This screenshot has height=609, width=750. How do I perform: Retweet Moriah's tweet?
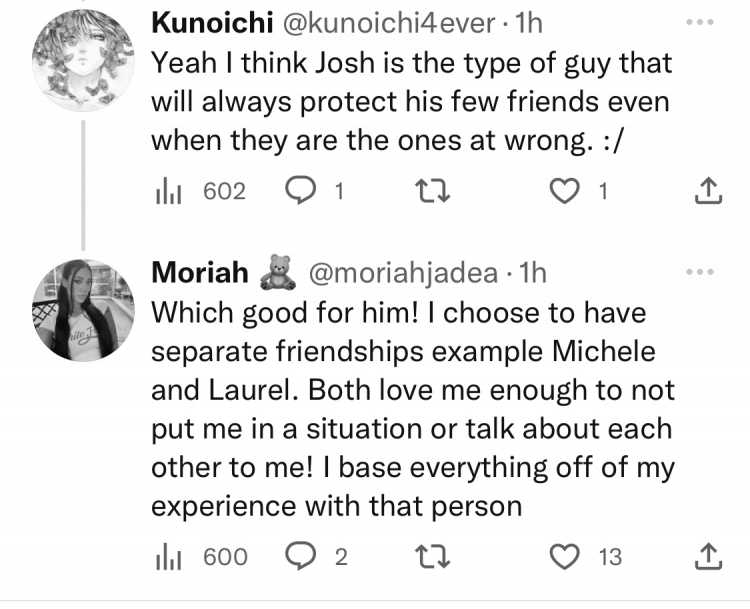click(x=432, y=557)
